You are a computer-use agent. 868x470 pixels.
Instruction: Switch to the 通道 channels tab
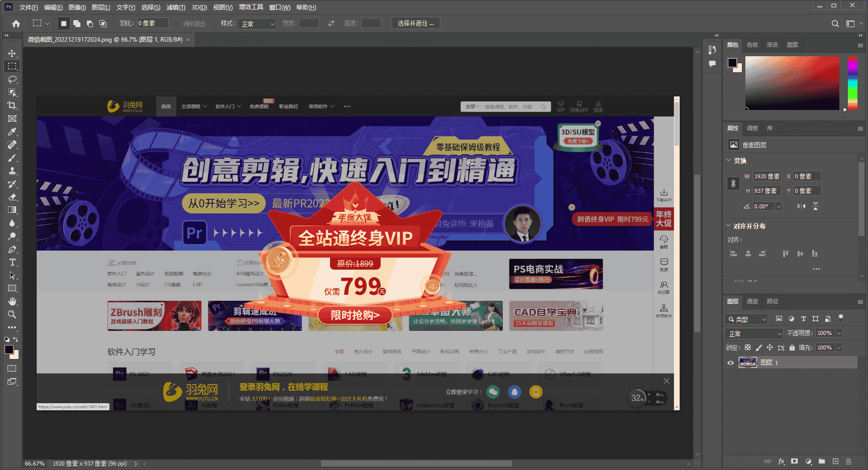pos(752,301)
